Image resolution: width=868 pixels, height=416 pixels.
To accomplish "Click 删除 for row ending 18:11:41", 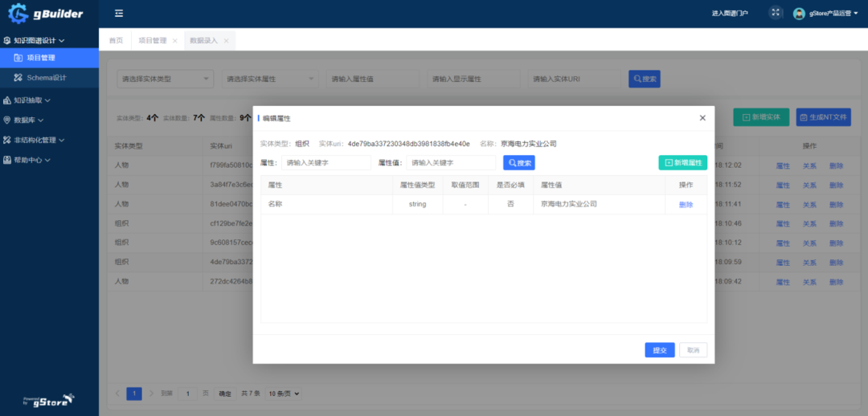I will coord(836,204).
